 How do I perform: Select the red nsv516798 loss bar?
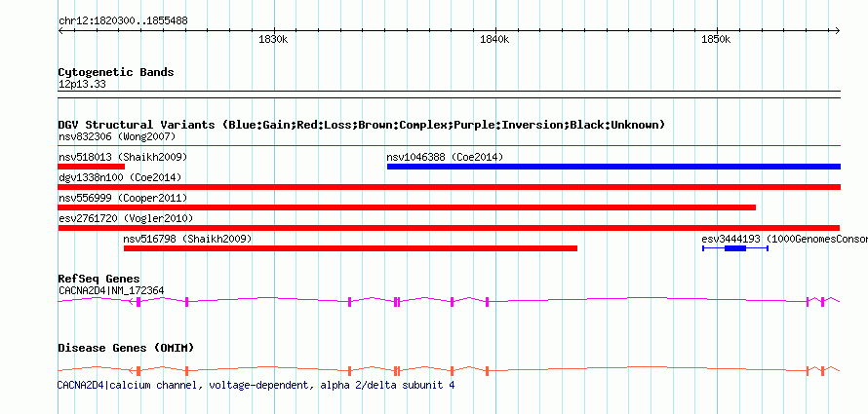tap(350, 248)
